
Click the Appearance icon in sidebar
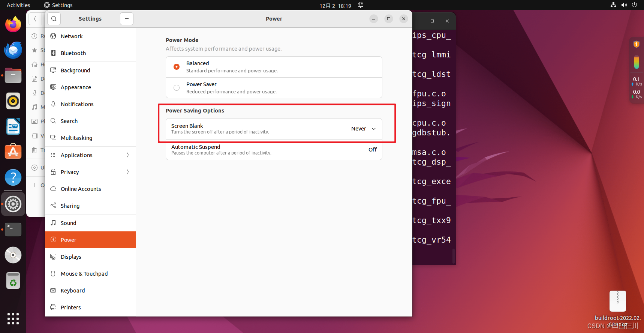point(53,87)
